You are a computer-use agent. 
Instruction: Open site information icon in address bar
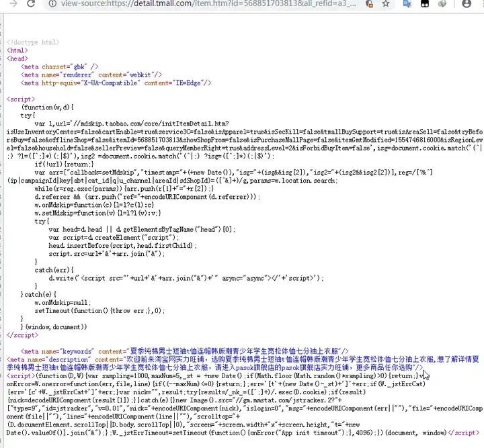[53, 4]
